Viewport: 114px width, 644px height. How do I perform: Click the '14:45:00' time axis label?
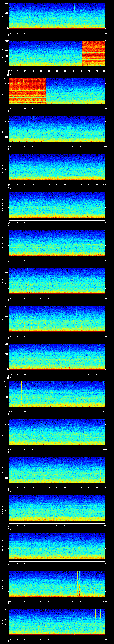coord(9,639)
